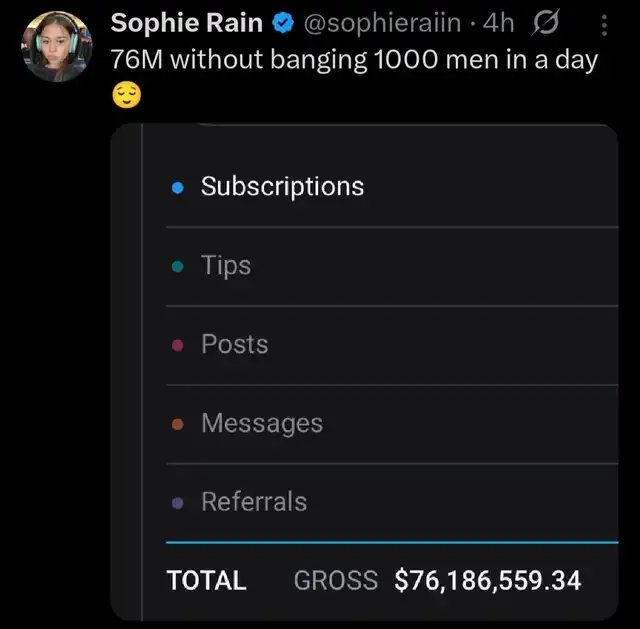Open the Sophie Rain display name
This screenshot has width=640, height=629.
tap(187, 23)
